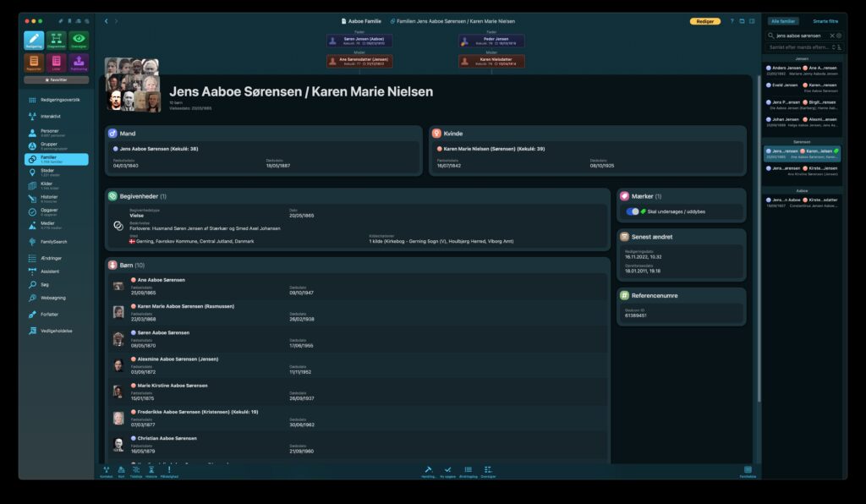This screenshot has width=866, height=504.
Task: Open the Personer list in sidebar
Action: [x=50, y=133]
